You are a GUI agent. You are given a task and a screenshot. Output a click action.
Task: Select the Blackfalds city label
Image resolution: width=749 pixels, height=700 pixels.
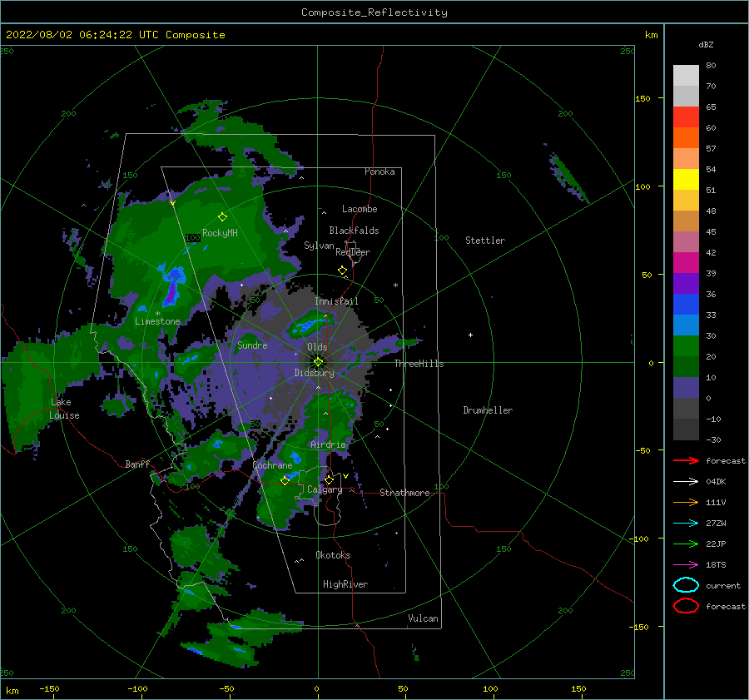pos(354,231)
